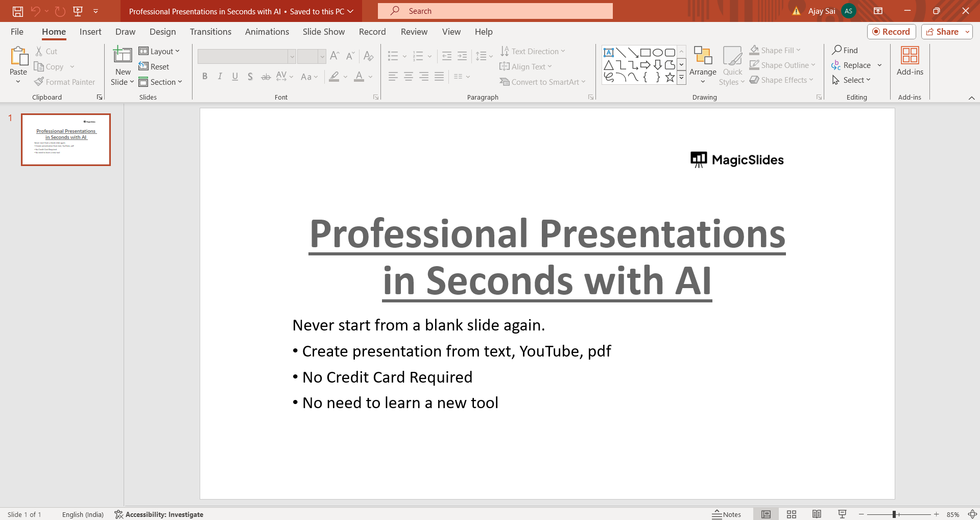Open Reading View from status bar
The width and height of the screenshot is (980, 520).
tap(817, 514)
